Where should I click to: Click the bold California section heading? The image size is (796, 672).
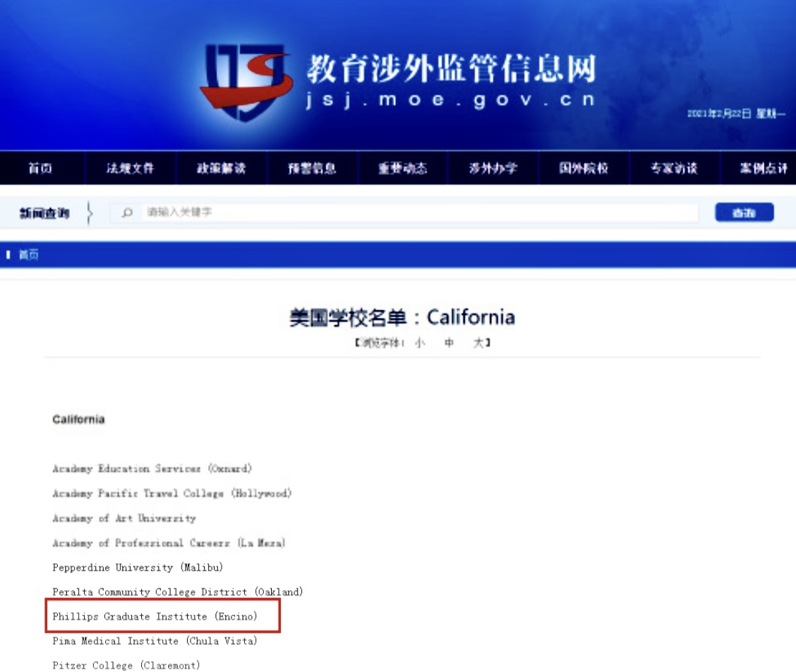pyautogui.click(x=78, y=419)
